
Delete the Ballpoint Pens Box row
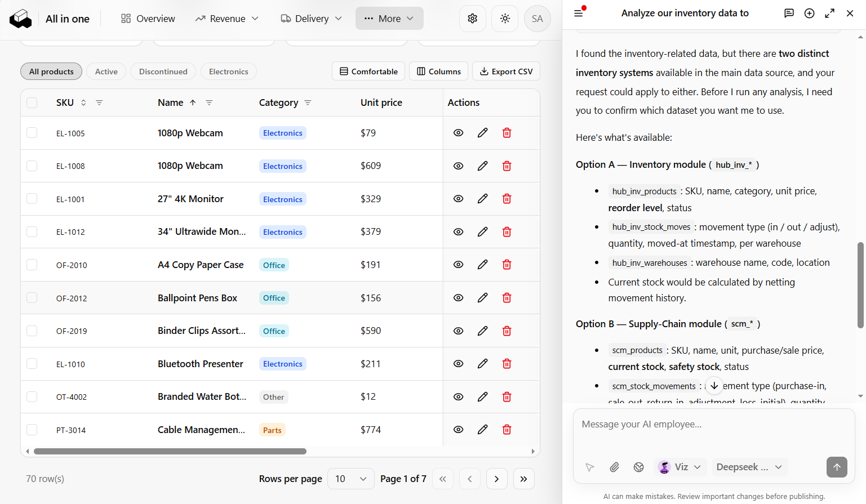(x=507, y=298)
